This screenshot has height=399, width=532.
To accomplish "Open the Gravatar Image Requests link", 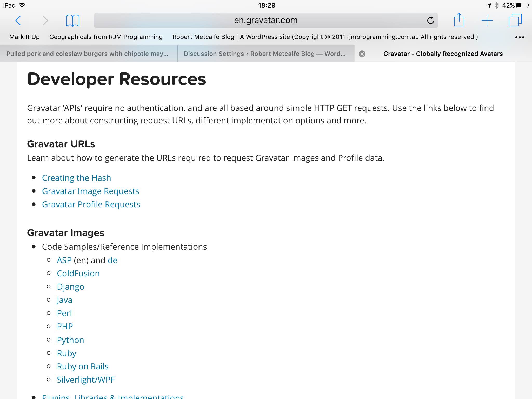I will [91, 191].
